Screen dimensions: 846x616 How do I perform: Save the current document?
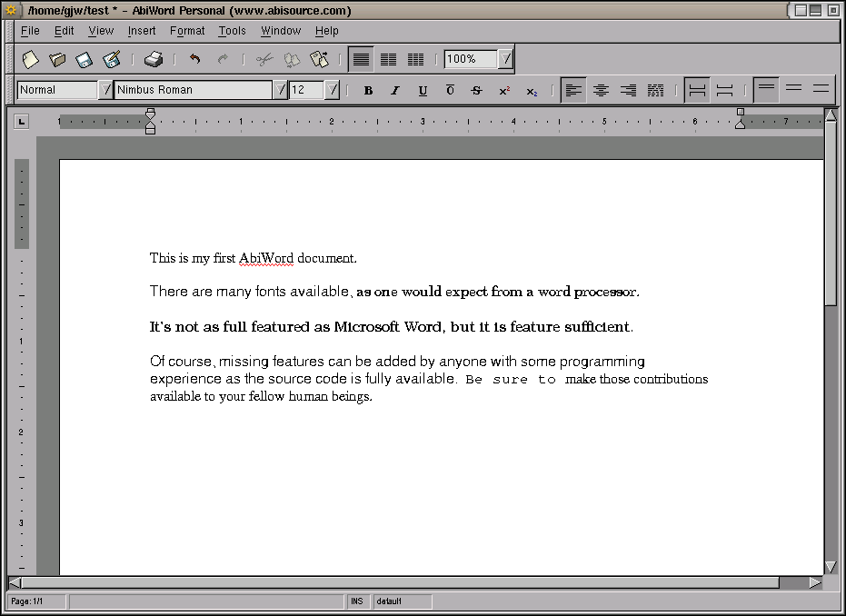pos(84,58)
